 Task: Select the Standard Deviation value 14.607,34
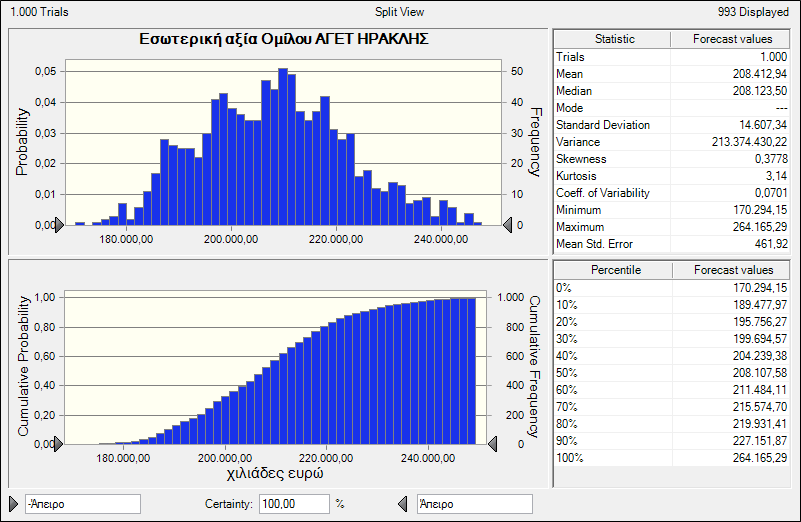(x=763, y=125)
